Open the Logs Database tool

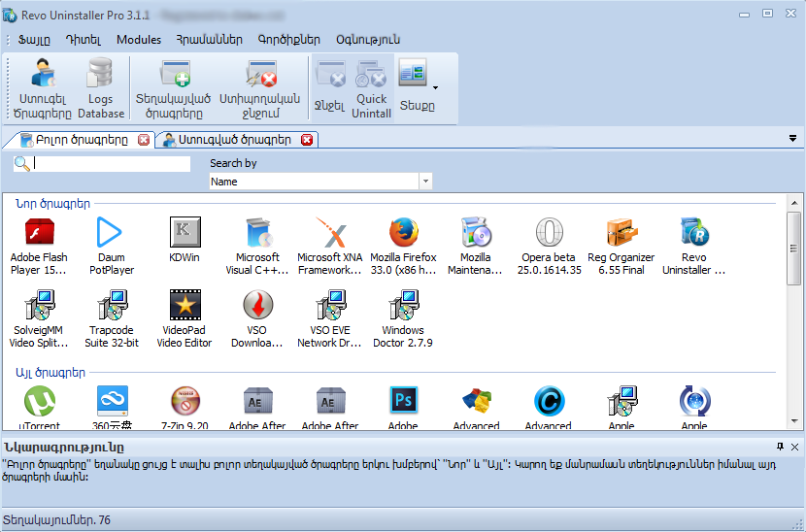(x=101, y=88)
